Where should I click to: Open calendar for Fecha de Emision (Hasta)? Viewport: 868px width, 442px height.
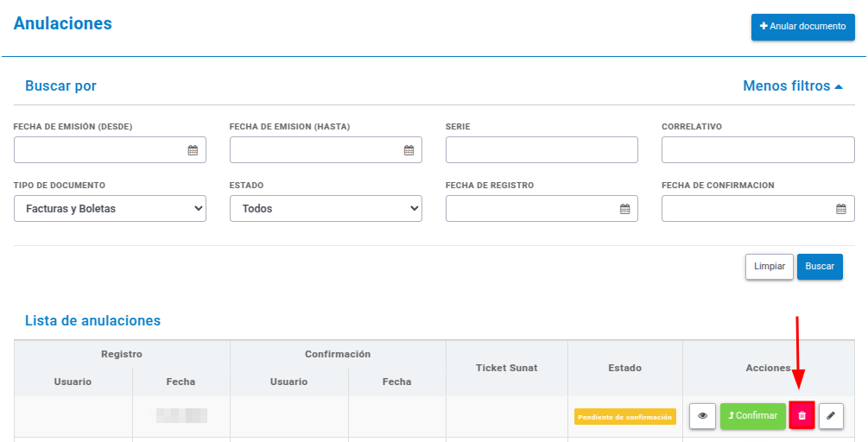409,150
